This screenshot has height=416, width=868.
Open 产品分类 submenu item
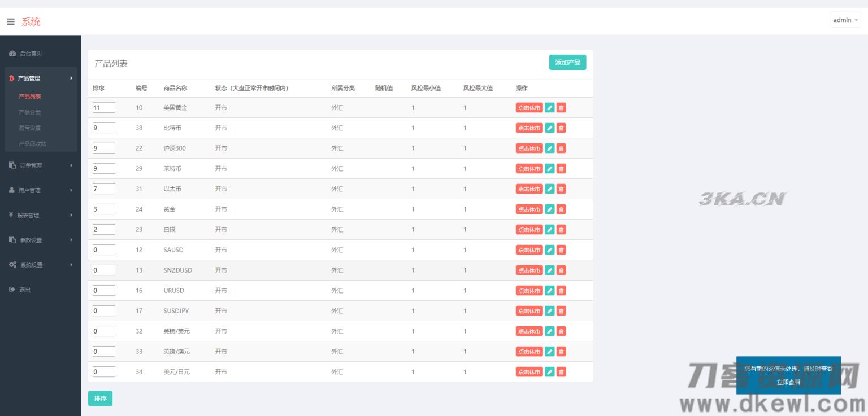pyautogui.click(x=30, y=112)
